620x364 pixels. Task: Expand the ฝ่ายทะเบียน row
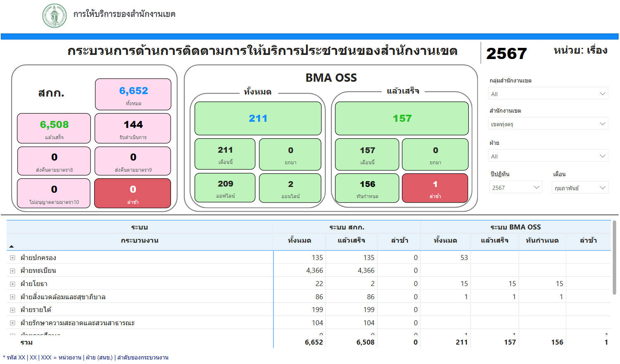(x=12, y=271)
